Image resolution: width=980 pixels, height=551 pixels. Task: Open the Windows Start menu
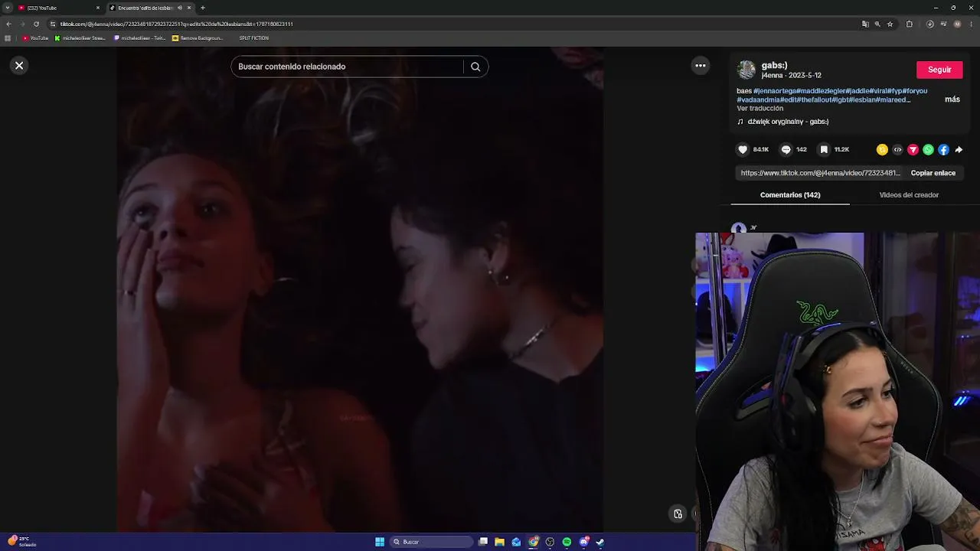click(x=380, y=542)
